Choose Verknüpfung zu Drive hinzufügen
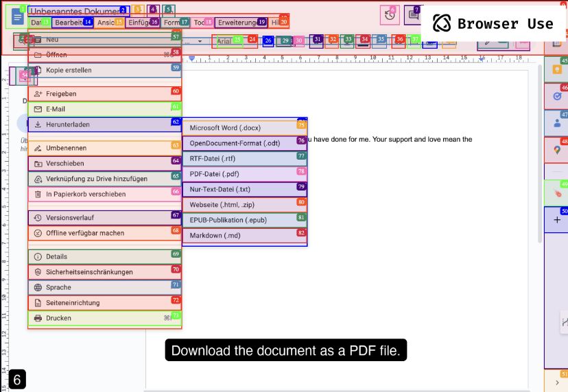Image resolution: width=568 pixels, height=392 pixels. point(105,179)
